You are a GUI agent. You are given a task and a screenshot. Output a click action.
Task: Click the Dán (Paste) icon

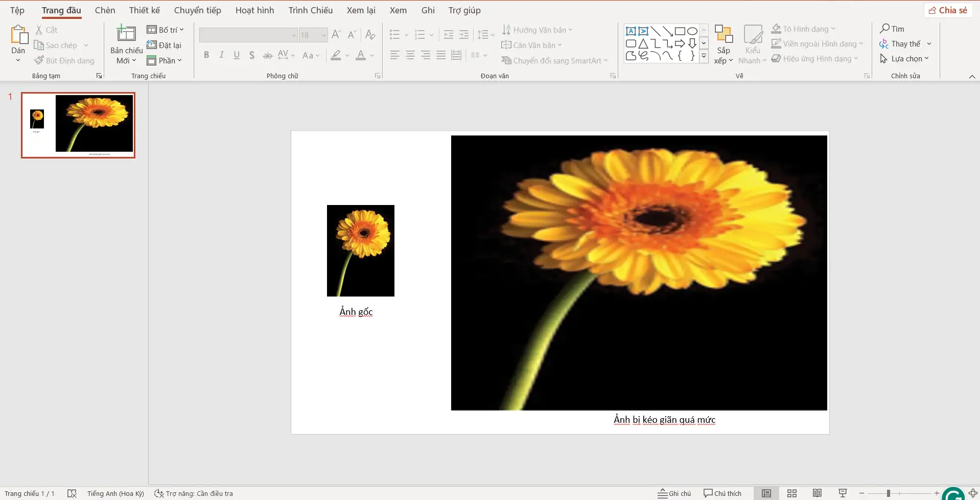pyautogui.click(x=19, y=35)
